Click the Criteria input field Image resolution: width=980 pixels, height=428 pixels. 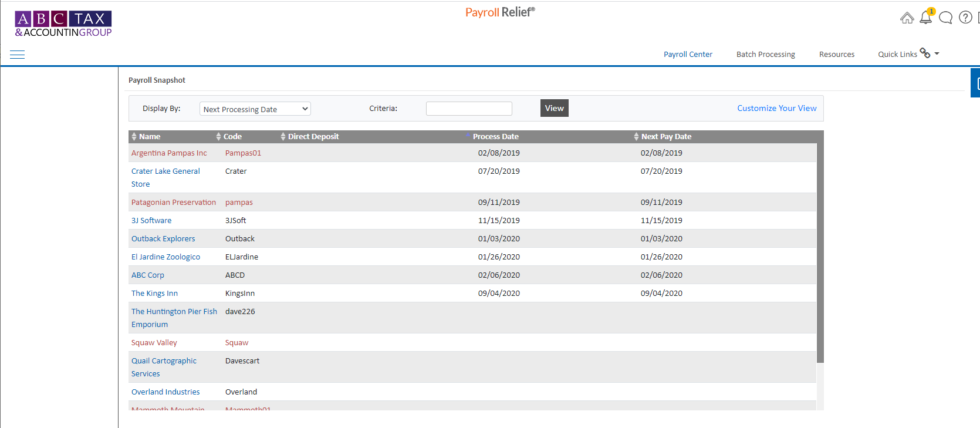469,109
